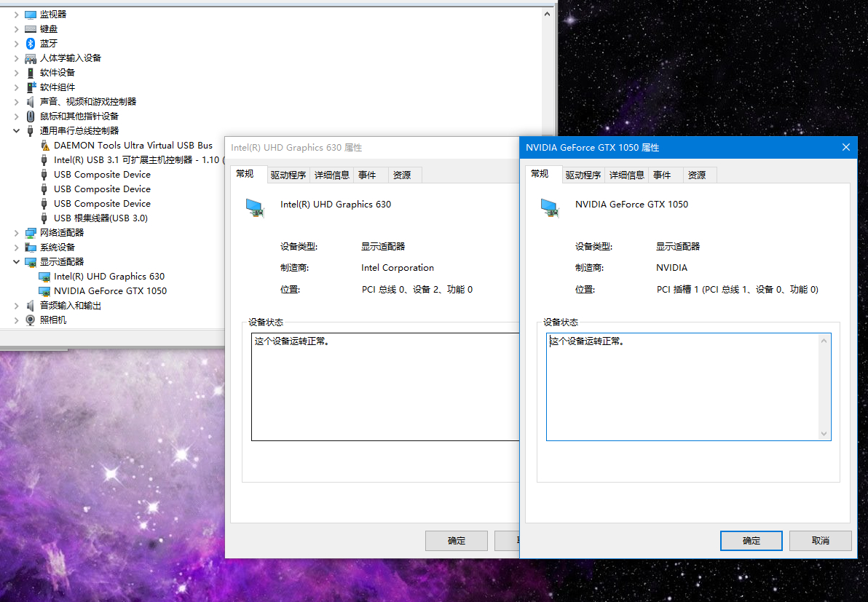
Task: Expand the 软件组件 category
Action: coord(16,87)
